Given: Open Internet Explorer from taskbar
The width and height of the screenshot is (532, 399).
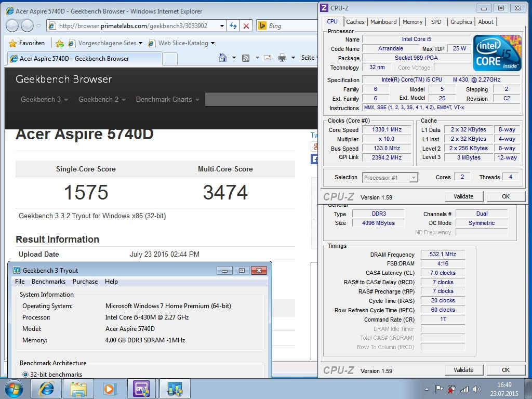Looking at the screenshot, I should click(x=46, y=389).
